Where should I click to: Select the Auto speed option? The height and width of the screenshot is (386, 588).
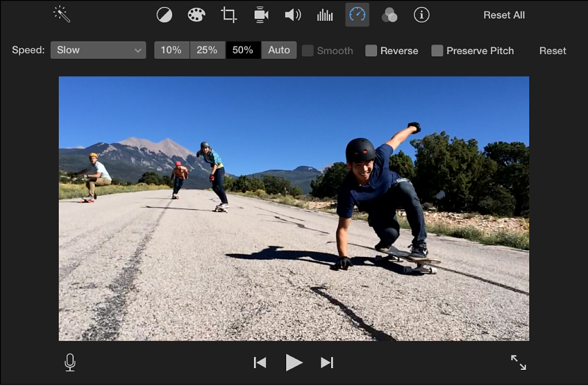pos(279,50)
